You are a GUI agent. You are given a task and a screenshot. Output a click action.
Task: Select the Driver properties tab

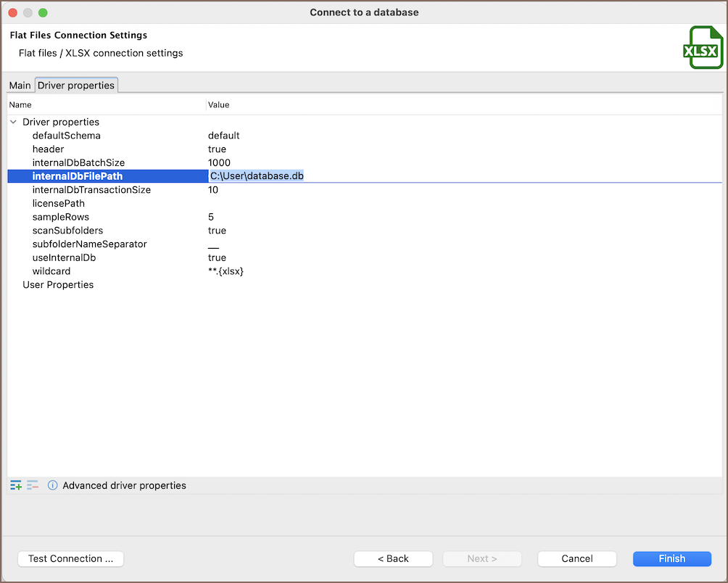pos(76,86)
